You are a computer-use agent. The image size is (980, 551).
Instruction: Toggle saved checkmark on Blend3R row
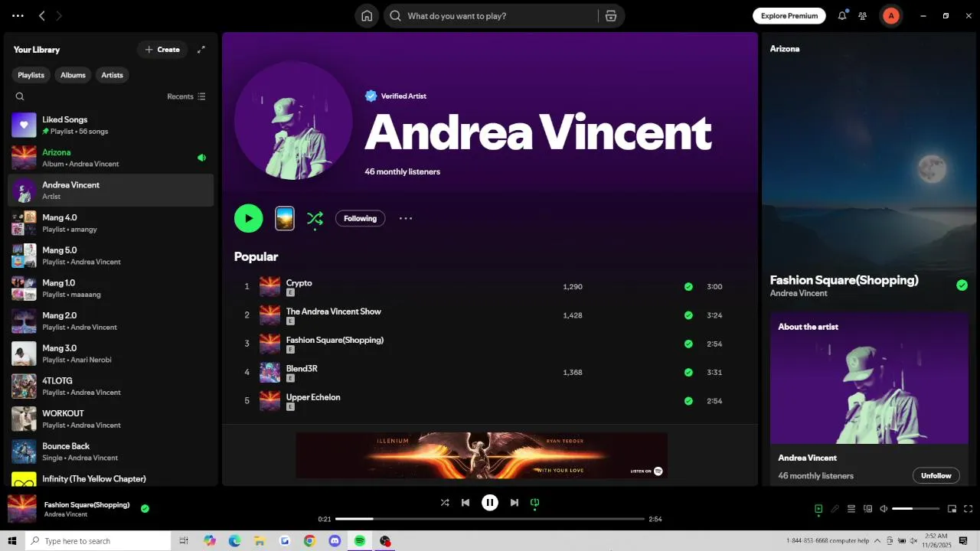pyautogui.click(x=688, y=373)
